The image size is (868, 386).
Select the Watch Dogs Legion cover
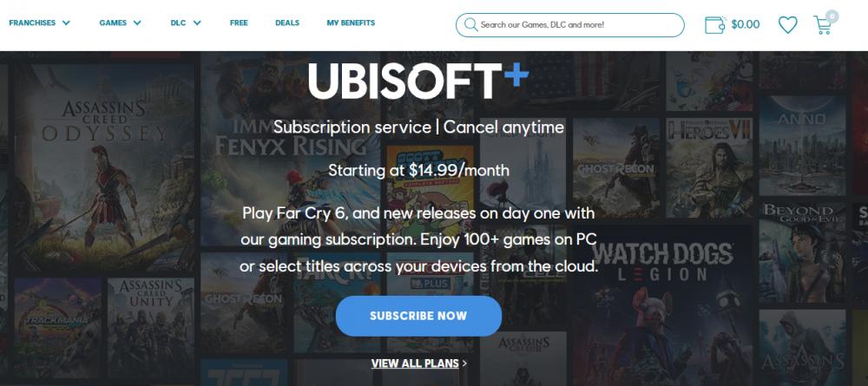click(661, 305)
